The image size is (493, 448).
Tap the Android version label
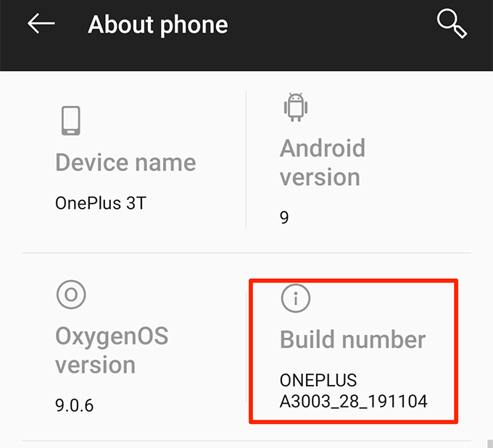click(323, 162)
